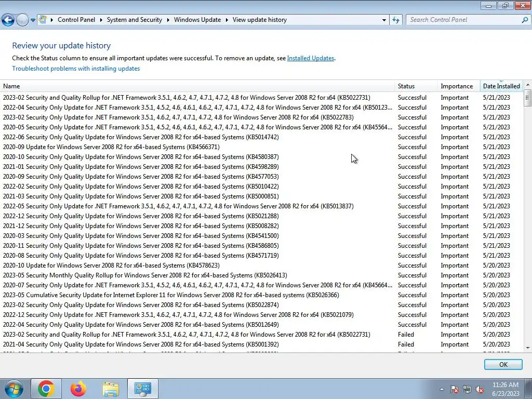The image size is (532, 399).
Task: Select update KB5000851 row
Action: pyautogui.click(x=261, y=196)
